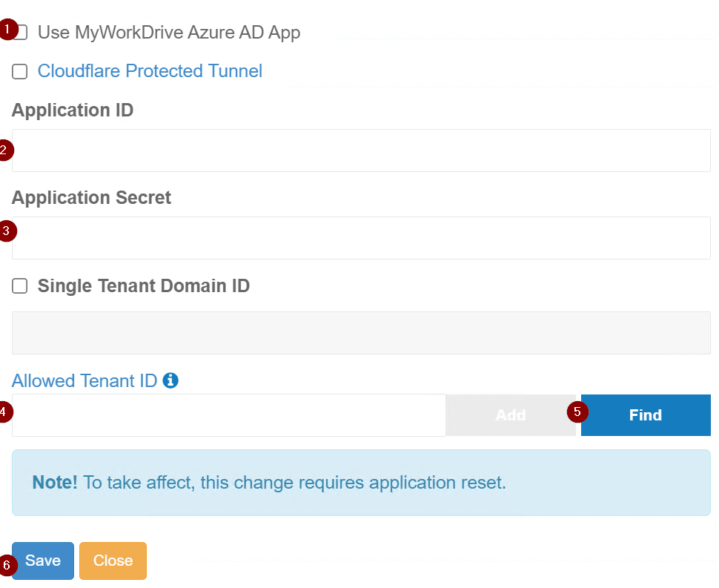The height and width of the screenshot is (588, 719).
Task: Open the Allowed Tenant ID info icon
Action: tap(172, 380)
